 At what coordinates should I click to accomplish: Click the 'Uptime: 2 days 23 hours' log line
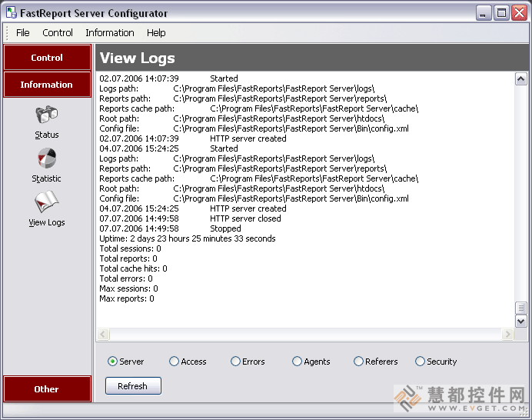pyautogui.click(x=188, y=238)
